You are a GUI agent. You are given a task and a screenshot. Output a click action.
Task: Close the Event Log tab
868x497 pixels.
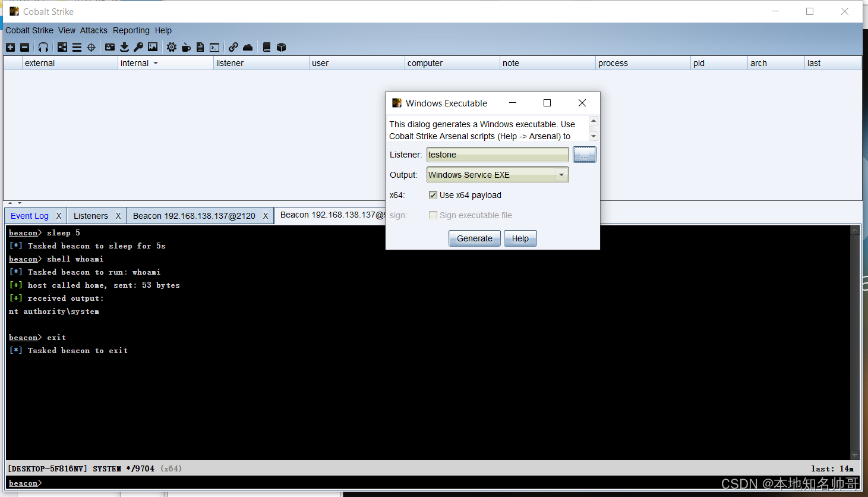(x=59, y=216)
